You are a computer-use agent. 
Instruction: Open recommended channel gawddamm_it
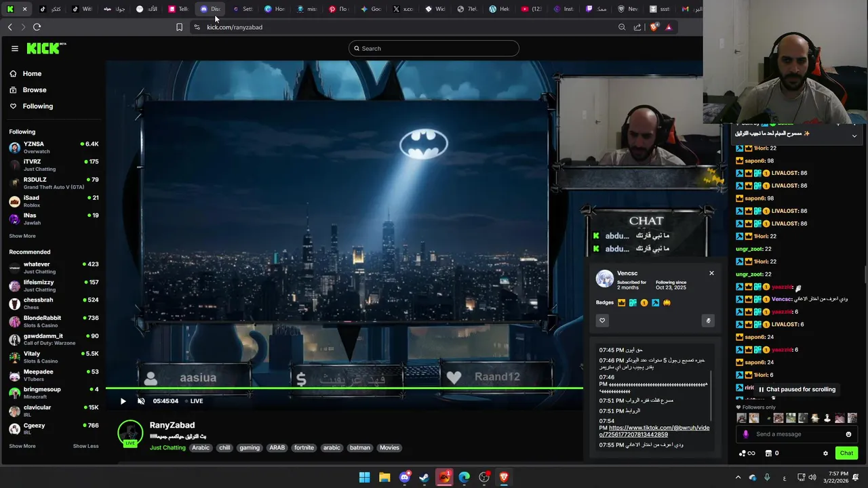point(54,339)
